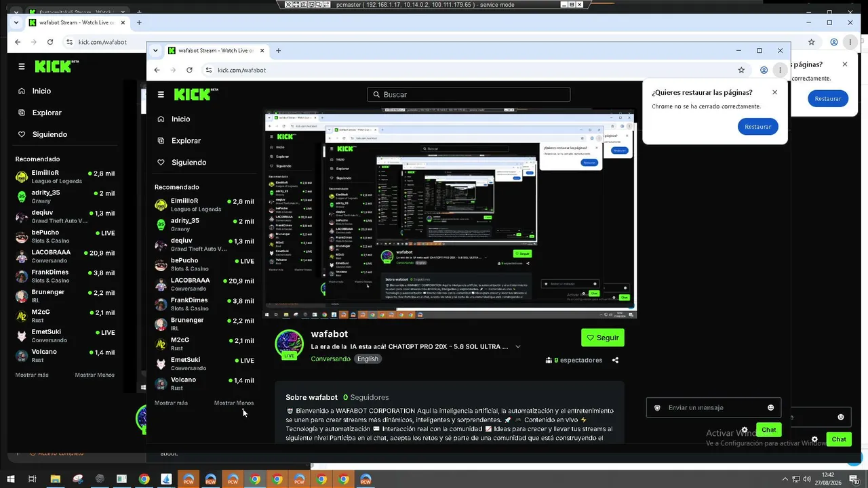Image resolution: width=868 pixels, height=488 pixels.
Task: Click shield icon in front chat input
Action: (657, 408)
